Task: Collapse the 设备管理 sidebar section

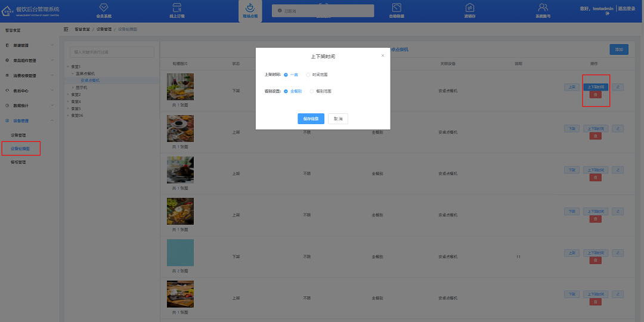Action: coord(29,120)
